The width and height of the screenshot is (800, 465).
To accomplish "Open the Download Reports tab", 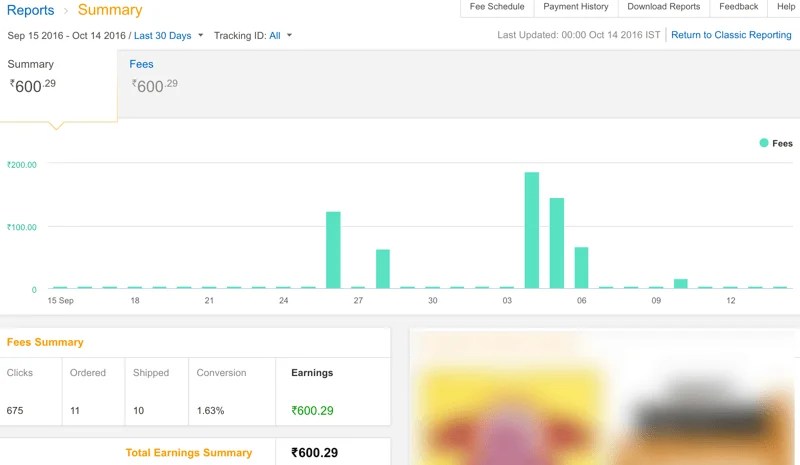I will click(663, 7).
